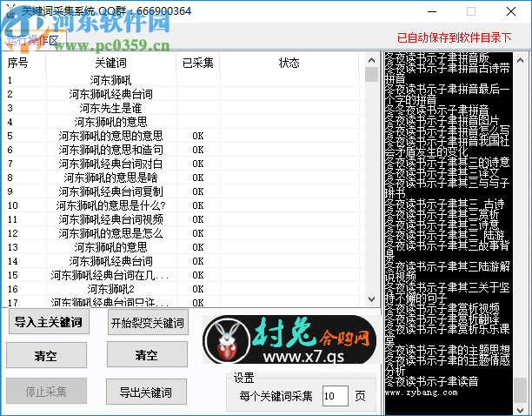
Task: Open the 村兔合购网 banner image
Action: (x=289, y=339)
